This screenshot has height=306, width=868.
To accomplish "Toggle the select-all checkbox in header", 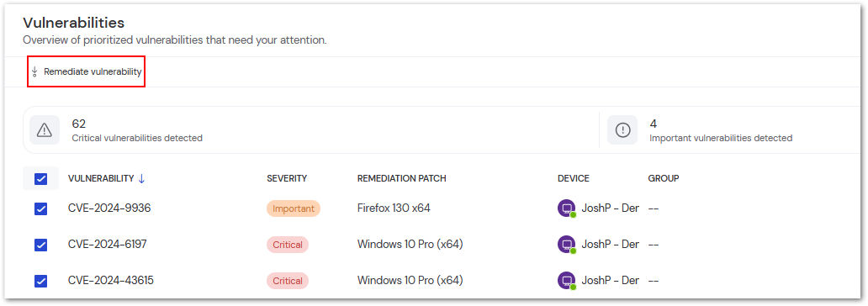I will pos(41,179).
